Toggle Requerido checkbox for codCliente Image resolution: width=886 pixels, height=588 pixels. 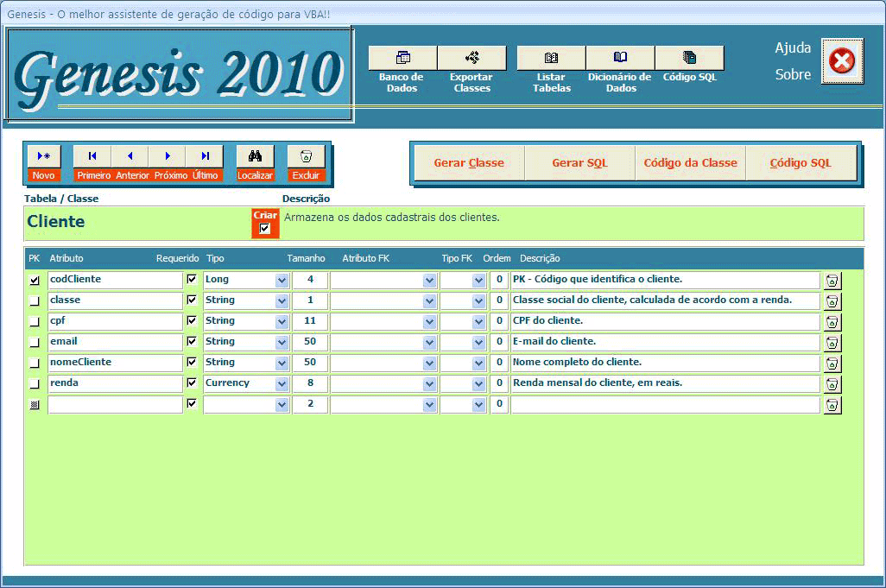tap(192, 279)
